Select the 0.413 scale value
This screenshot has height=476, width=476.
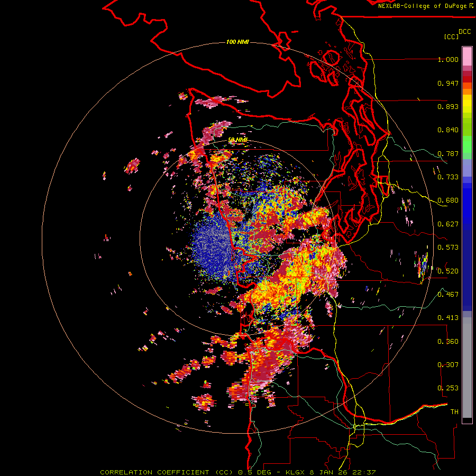tap(448, 318)
